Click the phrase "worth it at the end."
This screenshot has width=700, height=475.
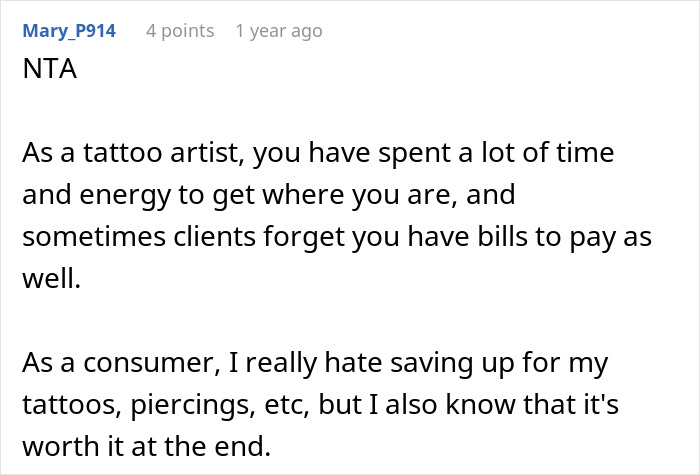point(146,445)
